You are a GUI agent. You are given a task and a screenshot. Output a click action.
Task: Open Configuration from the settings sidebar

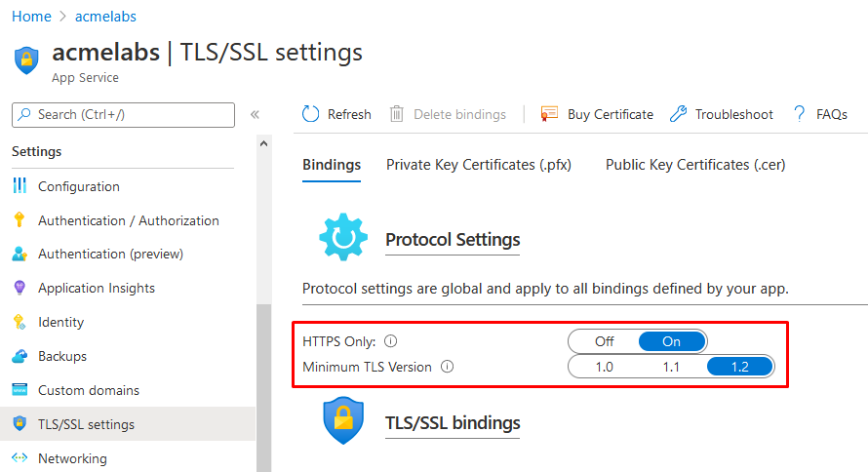point(79,186)
